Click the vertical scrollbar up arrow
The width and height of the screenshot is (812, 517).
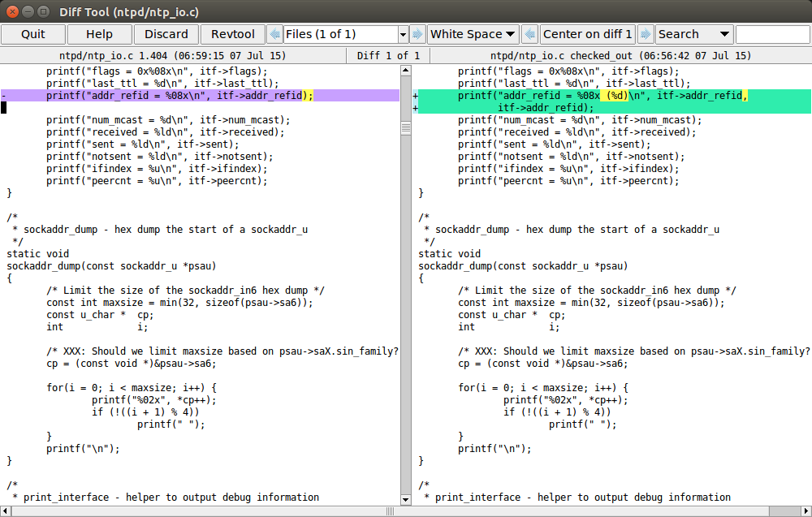coord(406,70)
